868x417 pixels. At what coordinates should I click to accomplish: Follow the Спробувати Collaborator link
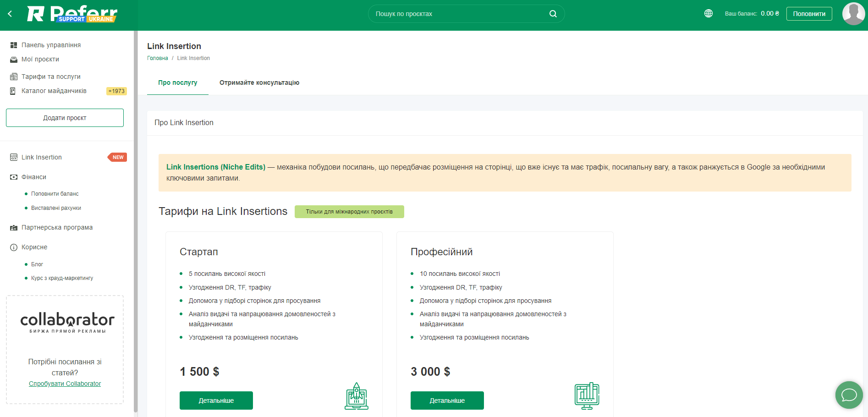65,384
